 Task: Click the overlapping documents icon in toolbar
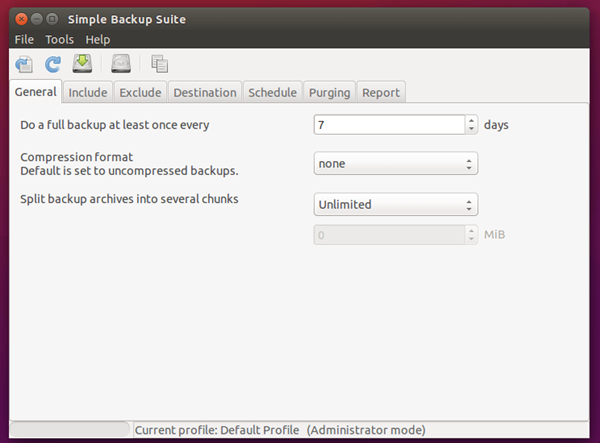click(x=160, y=64)
